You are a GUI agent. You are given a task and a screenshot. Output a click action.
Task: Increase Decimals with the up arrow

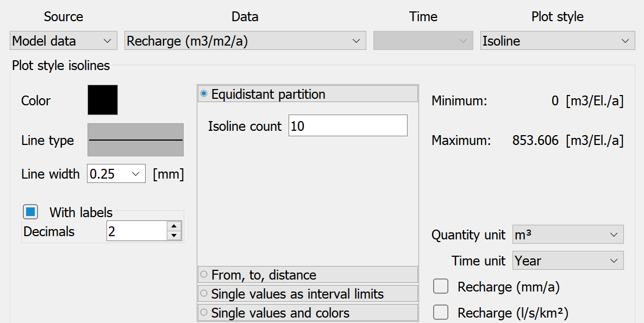coord(174,226)
